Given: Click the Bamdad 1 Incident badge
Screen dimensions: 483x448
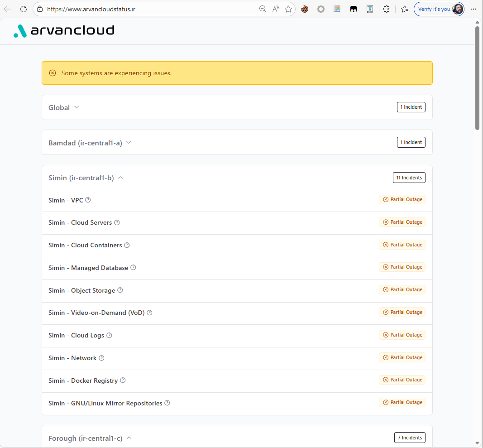Looking at the screenshot, I should click(411, 142).
